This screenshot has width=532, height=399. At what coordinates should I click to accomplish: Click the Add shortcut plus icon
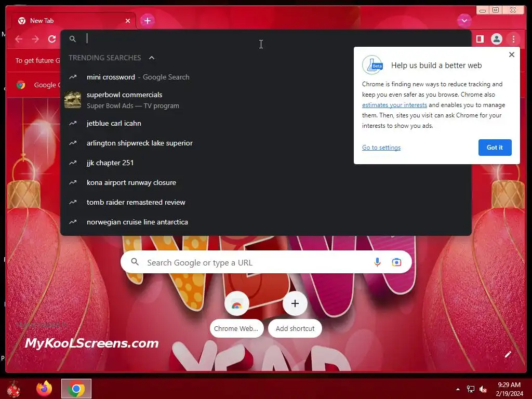[295, 303]
